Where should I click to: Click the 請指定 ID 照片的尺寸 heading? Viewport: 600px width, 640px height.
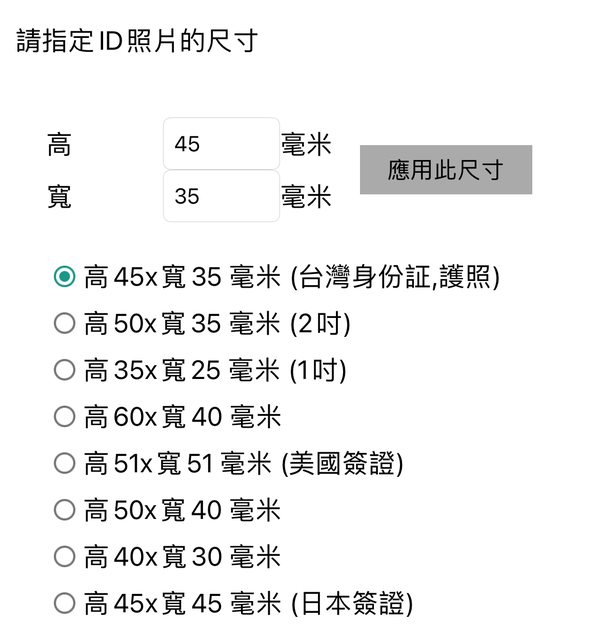pyautogui.click(x=138, y=41)
